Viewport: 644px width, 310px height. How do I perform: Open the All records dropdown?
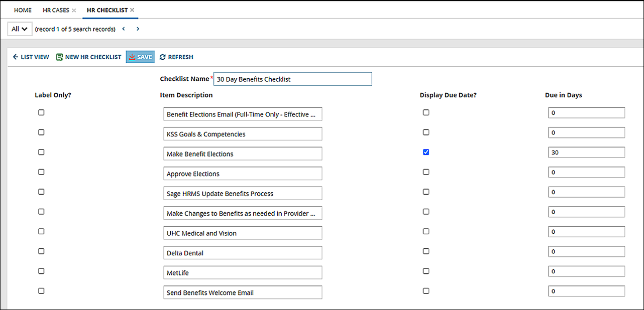(x=19, y=29)
